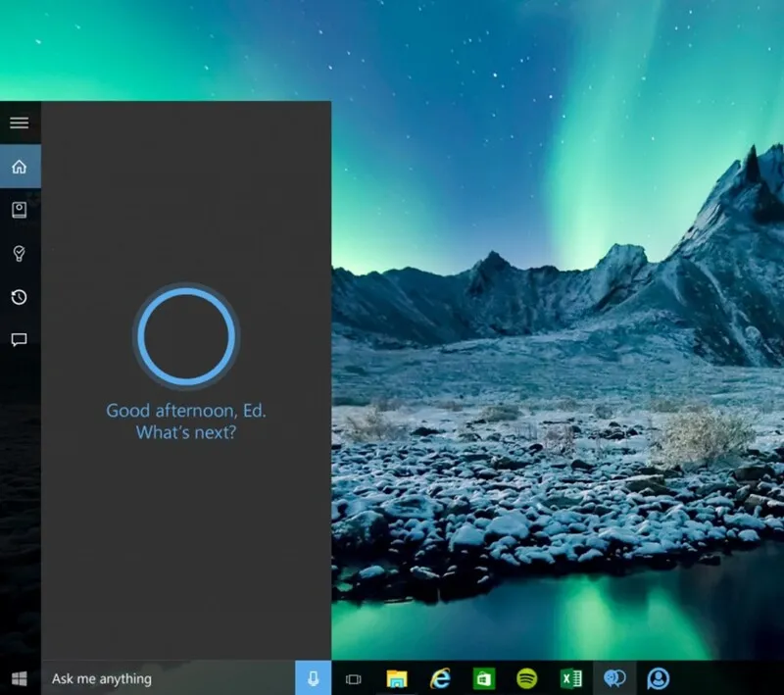View Cortana search history via clock icon

click(18, 296)
